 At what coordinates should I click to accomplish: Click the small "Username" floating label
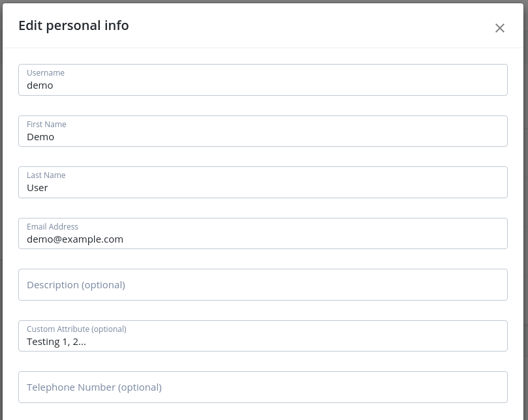[46, 73]
